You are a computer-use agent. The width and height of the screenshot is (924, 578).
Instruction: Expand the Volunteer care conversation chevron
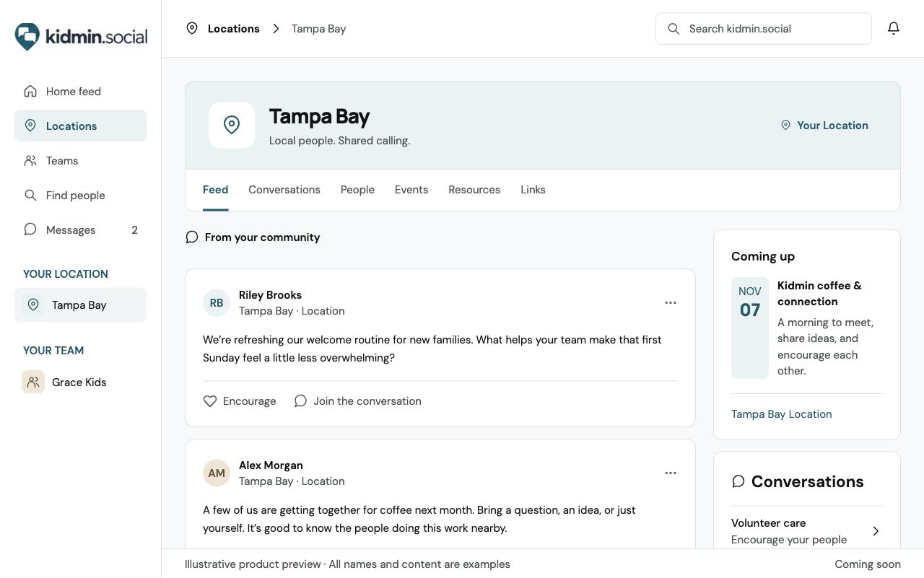pos(876,531)
